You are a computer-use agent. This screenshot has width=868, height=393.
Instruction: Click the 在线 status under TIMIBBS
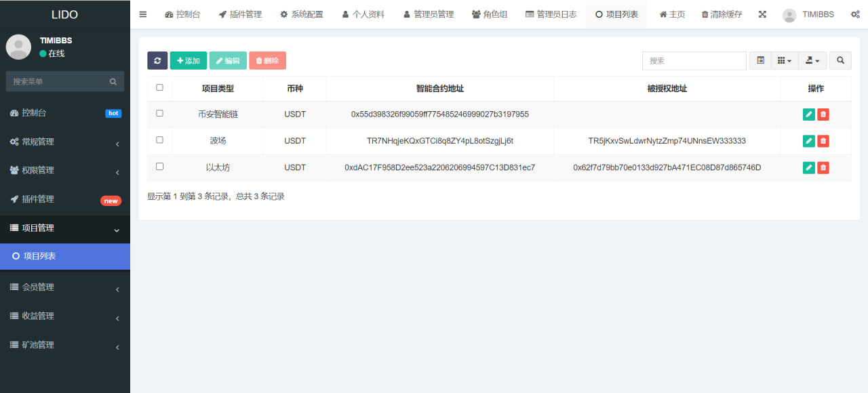[x=52, y=54]
